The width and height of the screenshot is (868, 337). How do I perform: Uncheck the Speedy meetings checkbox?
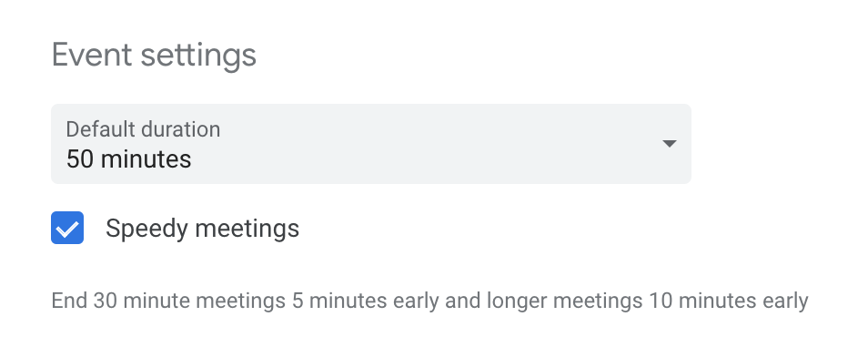(x=67, y=228)
